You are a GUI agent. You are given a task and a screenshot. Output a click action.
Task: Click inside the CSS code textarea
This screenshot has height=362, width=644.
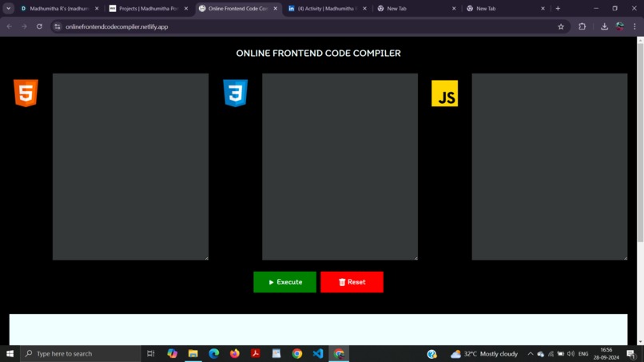point(340,166)
